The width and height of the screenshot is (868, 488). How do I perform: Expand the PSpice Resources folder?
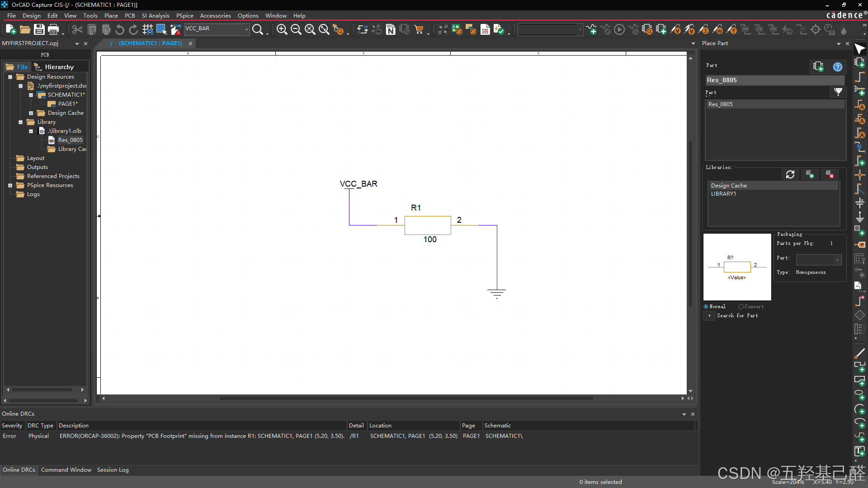pos(10,185)
